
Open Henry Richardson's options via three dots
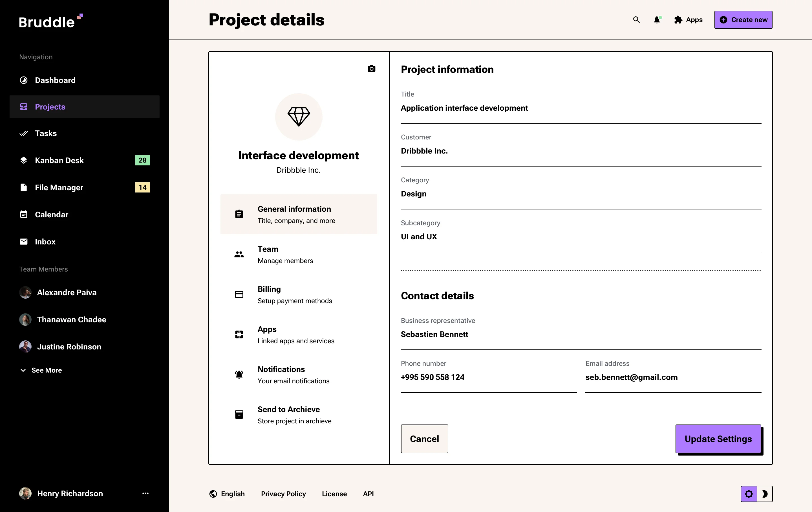tap(145, 493)
